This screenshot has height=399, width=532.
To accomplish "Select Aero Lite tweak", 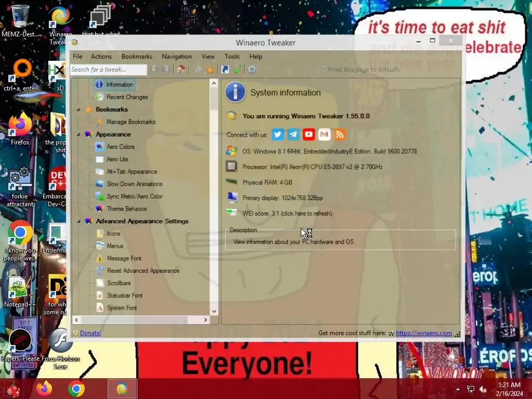I will pos(117,159).
